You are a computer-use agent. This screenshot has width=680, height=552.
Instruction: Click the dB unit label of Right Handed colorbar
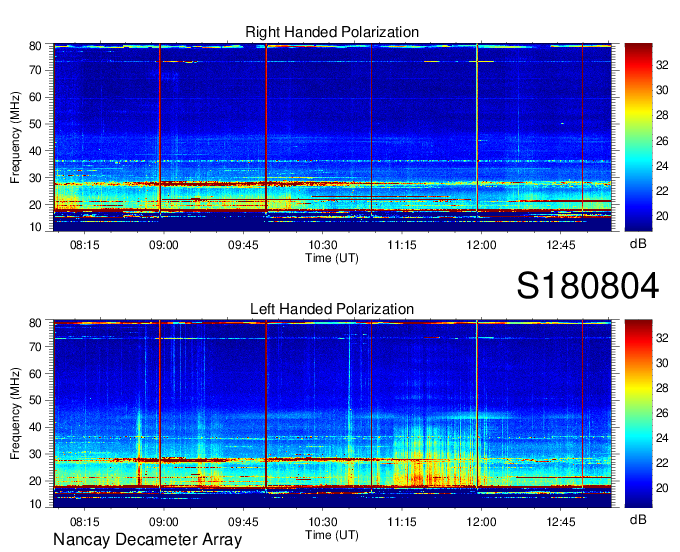point(638,243)
